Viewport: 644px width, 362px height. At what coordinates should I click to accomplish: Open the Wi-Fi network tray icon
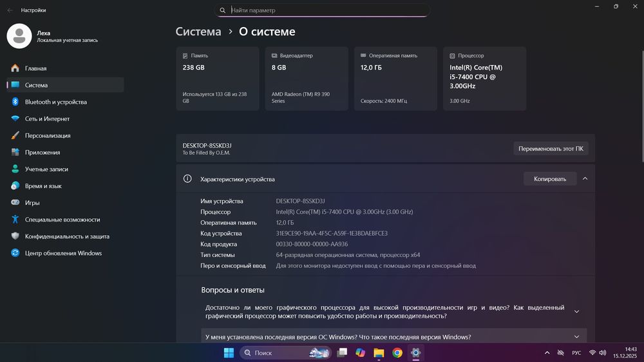pyautogui.click(x=592, y=353)
